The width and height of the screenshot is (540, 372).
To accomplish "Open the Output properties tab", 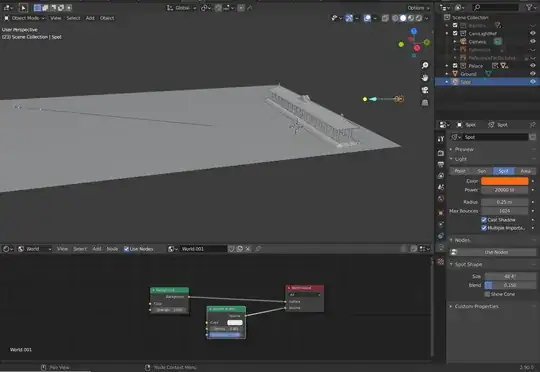I will [441, 164].
